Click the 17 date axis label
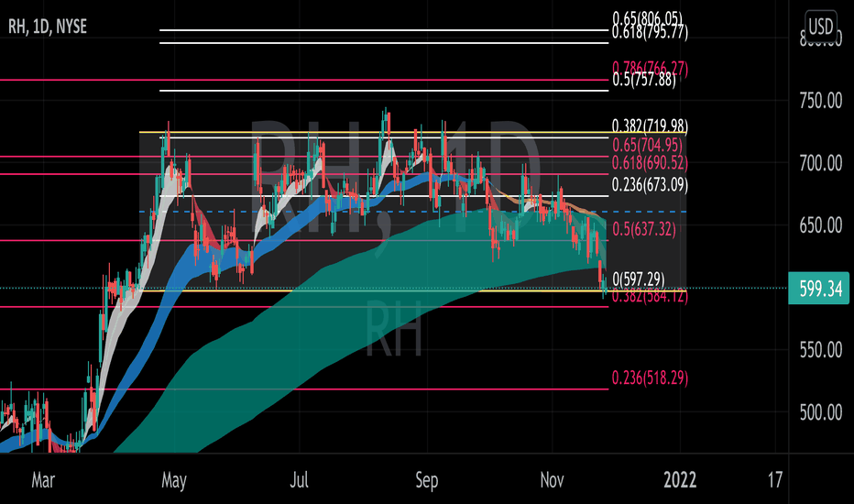The width and height of the screenshot is (854, 504). click(775, 480)
